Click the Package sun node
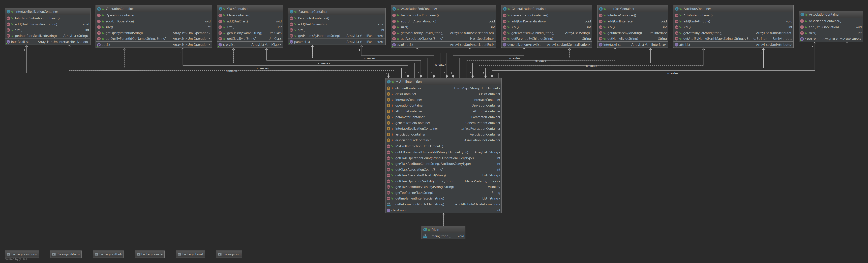Screen dimensions: 868x263 [x=229, y=254]
